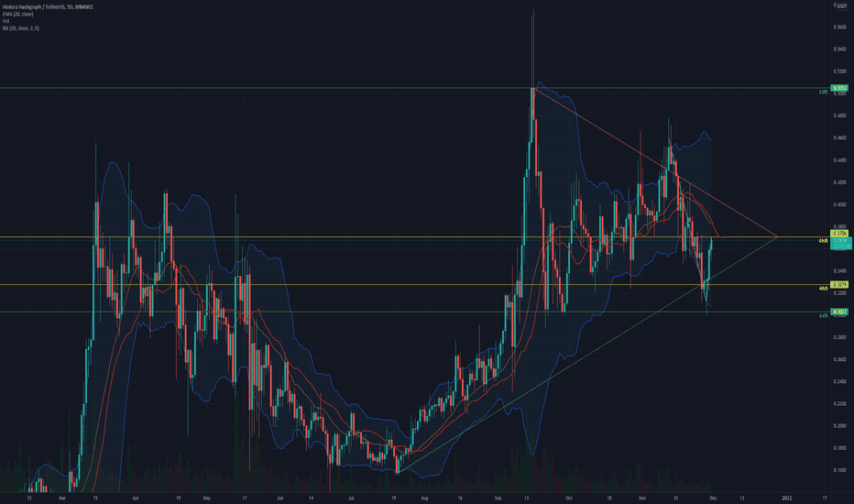Click the 0.5600 price axis label
This screenshot has width=854, height=504.
coord(840,27)
